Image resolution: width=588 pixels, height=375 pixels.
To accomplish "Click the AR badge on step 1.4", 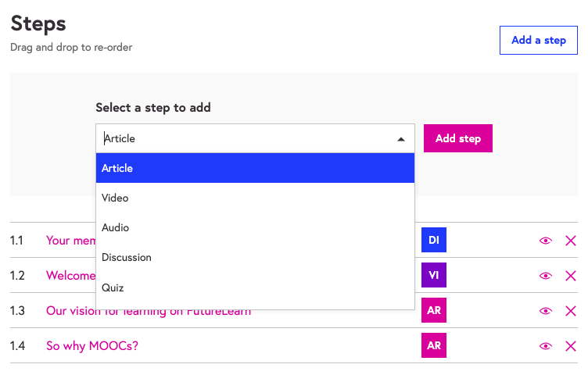I will [433, 345].
